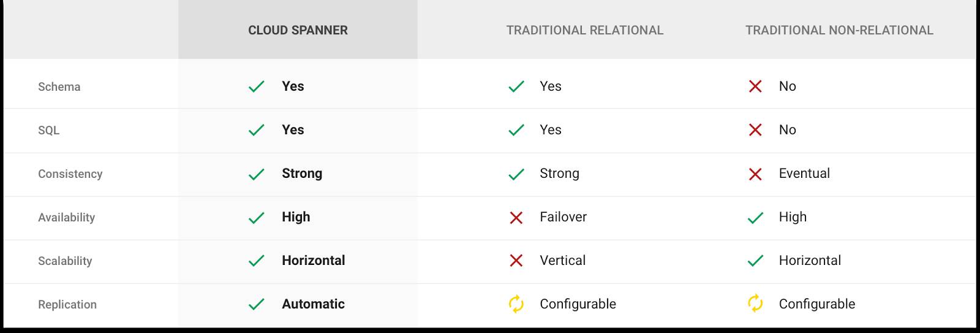Click green checkmark beside Traditional Relational Strong

click(x=516, y=174)
